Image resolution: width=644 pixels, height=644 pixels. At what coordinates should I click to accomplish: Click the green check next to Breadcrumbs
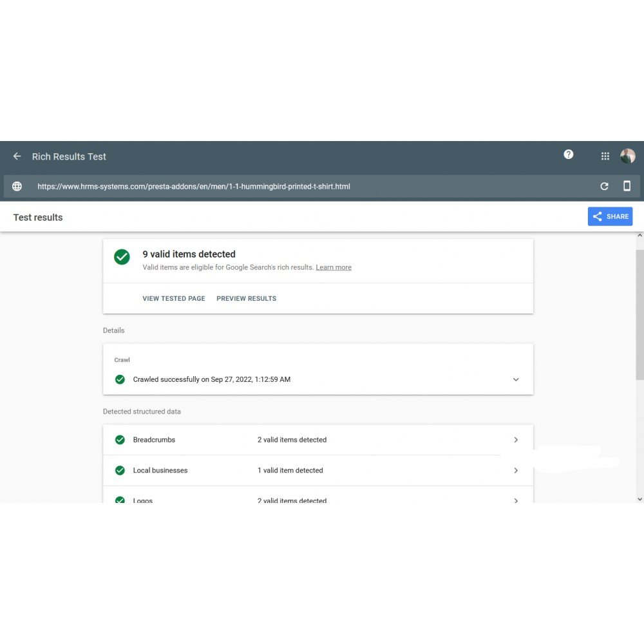coord(120,440)
